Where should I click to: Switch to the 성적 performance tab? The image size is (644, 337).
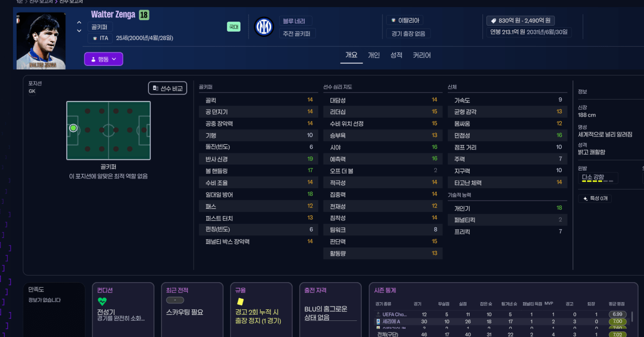tap(396, 55)
